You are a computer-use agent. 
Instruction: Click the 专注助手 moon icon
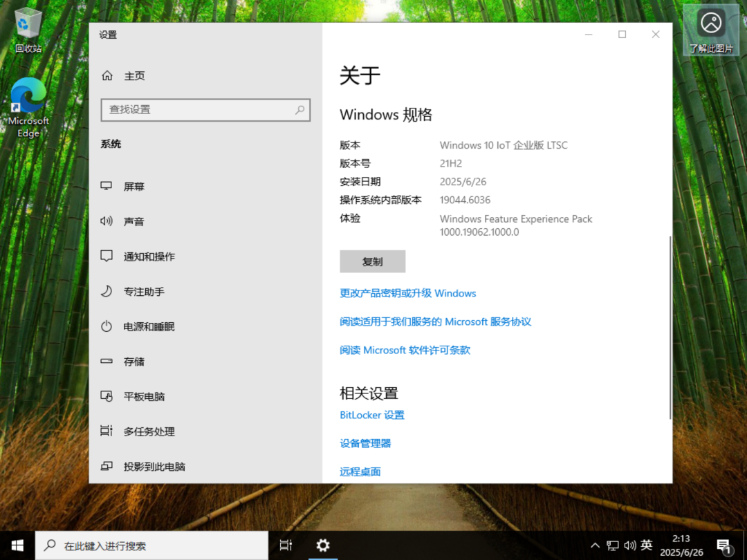(107, 291)
